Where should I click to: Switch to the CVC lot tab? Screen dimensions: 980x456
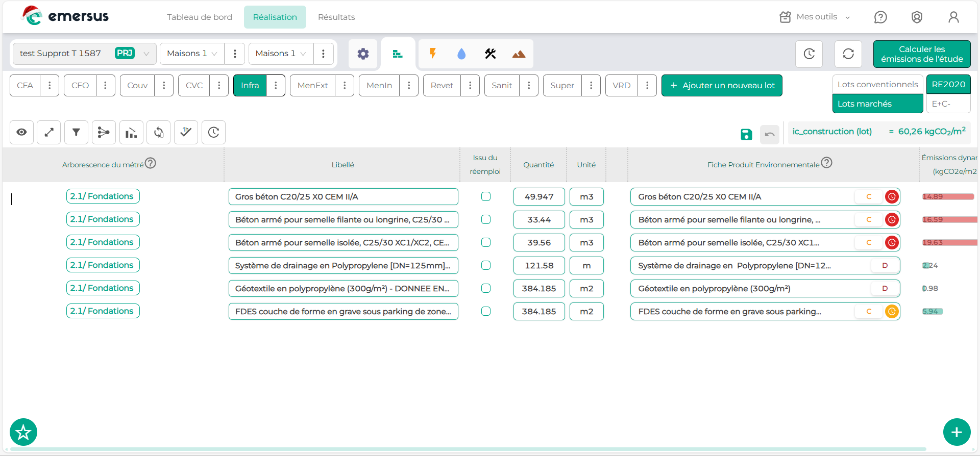tap(194, 85)
